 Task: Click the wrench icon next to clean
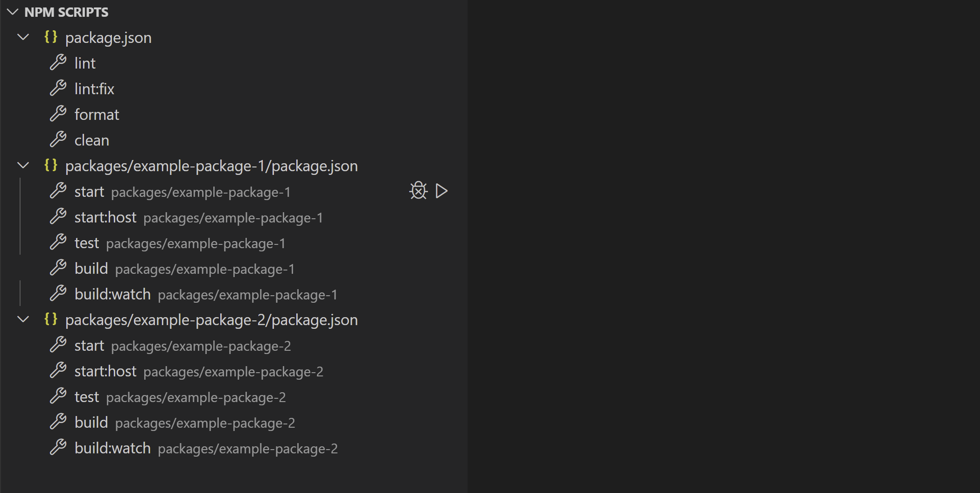(58, 139)
